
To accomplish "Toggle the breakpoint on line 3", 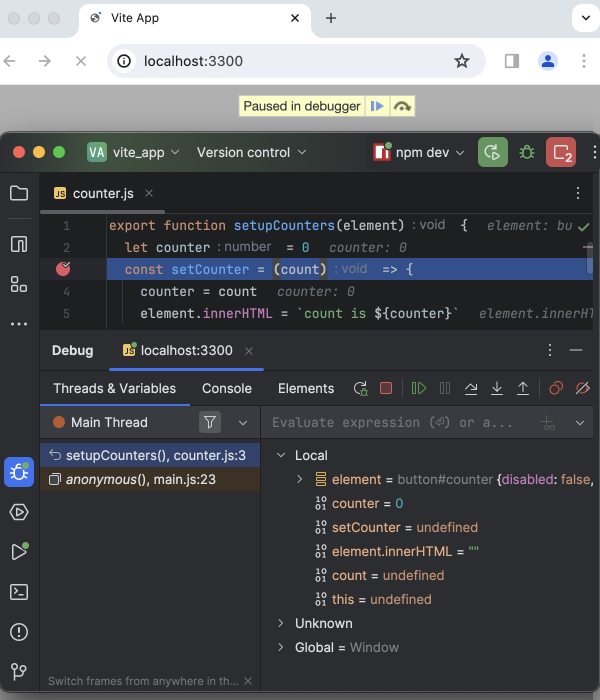I will pos(63,269).
